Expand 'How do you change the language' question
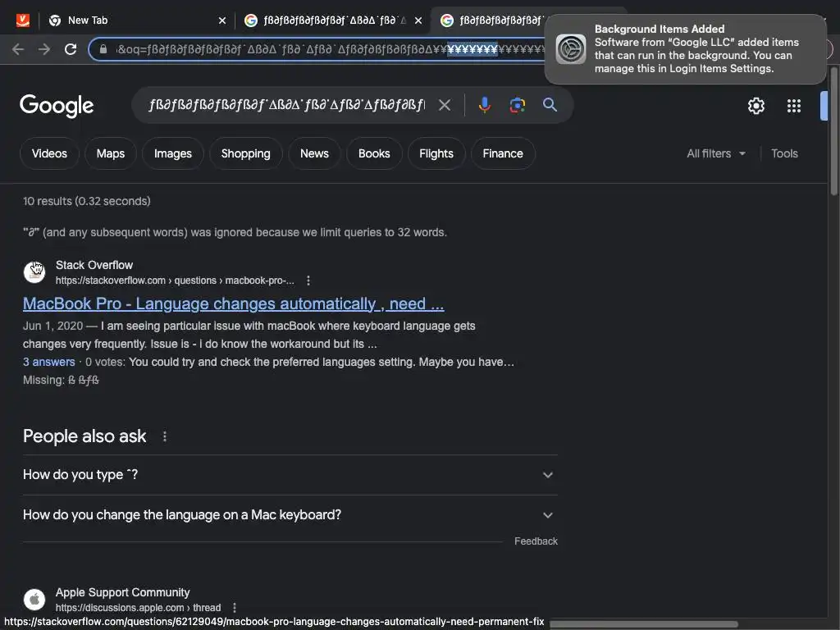The width and height of the screenshot is (840, 630). pyautogui.click(x=290, y=515)
